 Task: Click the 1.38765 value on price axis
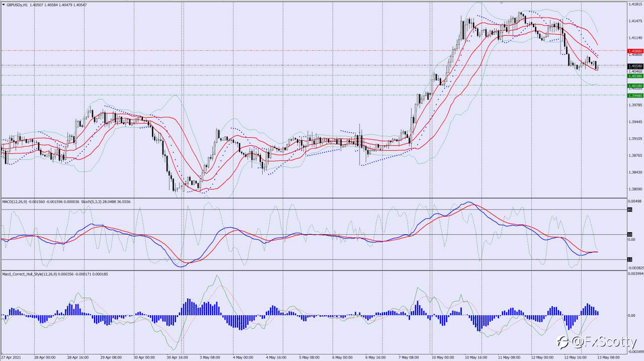634,155
